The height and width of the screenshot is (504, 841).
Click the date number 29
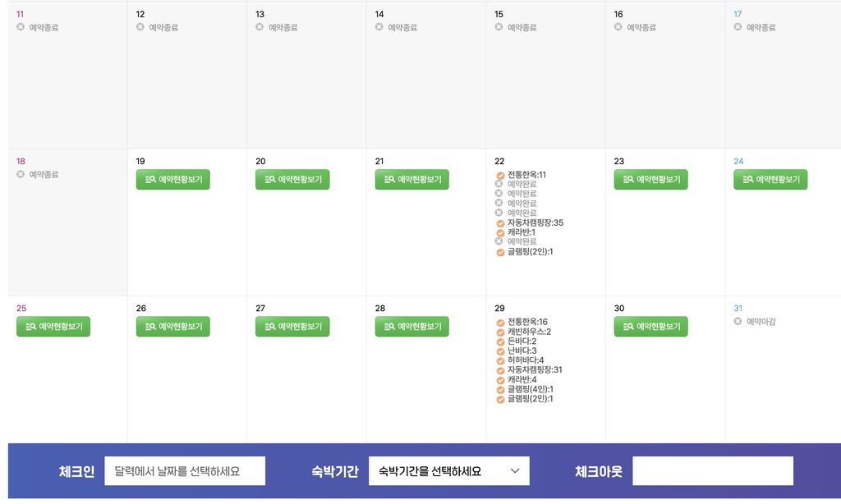pos(499,309)
